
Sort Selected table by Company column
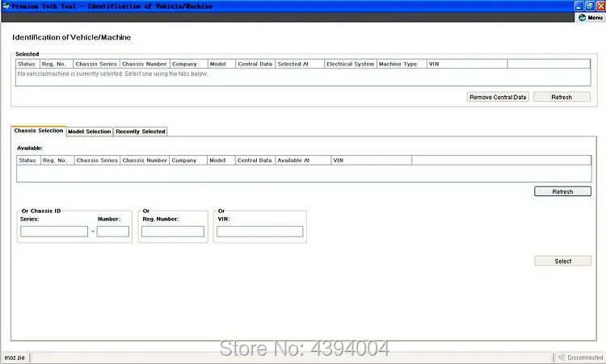coord(188,64)
